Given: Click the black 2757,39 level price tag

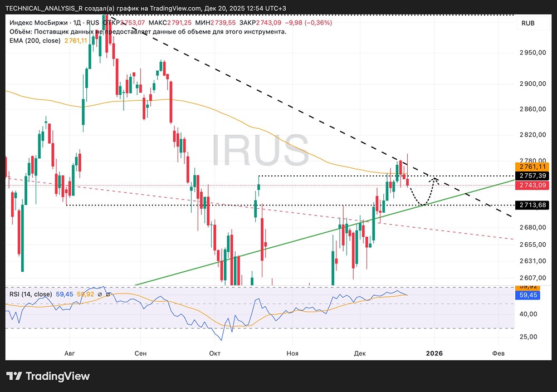Looking at the screenshot, I should click(x=532, y=176).
